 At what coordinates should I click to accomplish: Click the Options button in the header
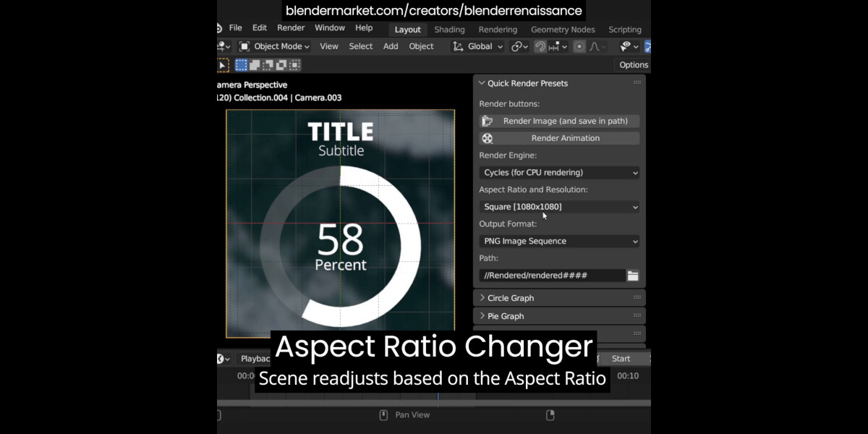coord(633,64)
